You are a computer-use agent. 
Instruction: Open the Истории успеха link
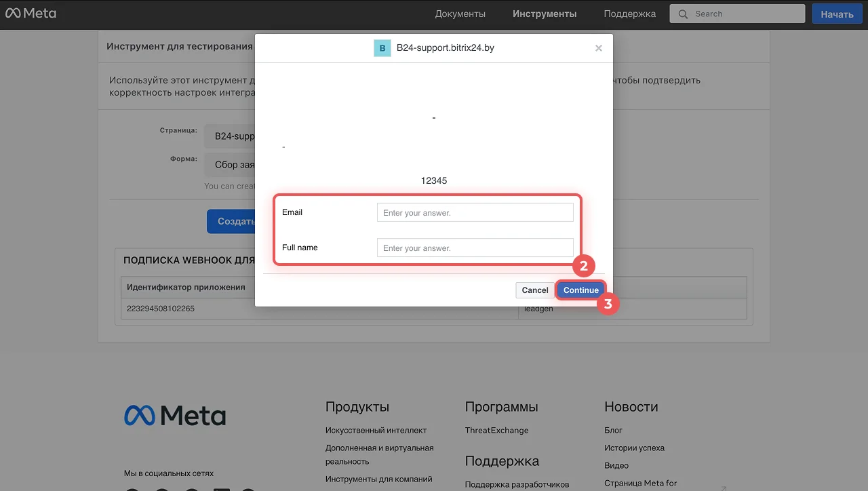pyautogui.click(x=634, y=448)
